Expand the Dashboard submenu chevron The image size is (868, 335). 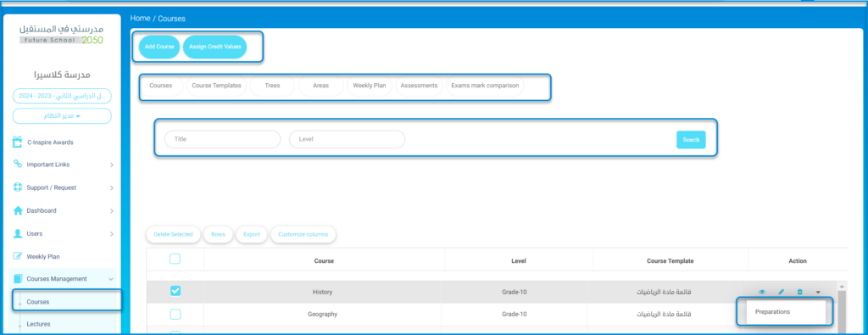111,211
